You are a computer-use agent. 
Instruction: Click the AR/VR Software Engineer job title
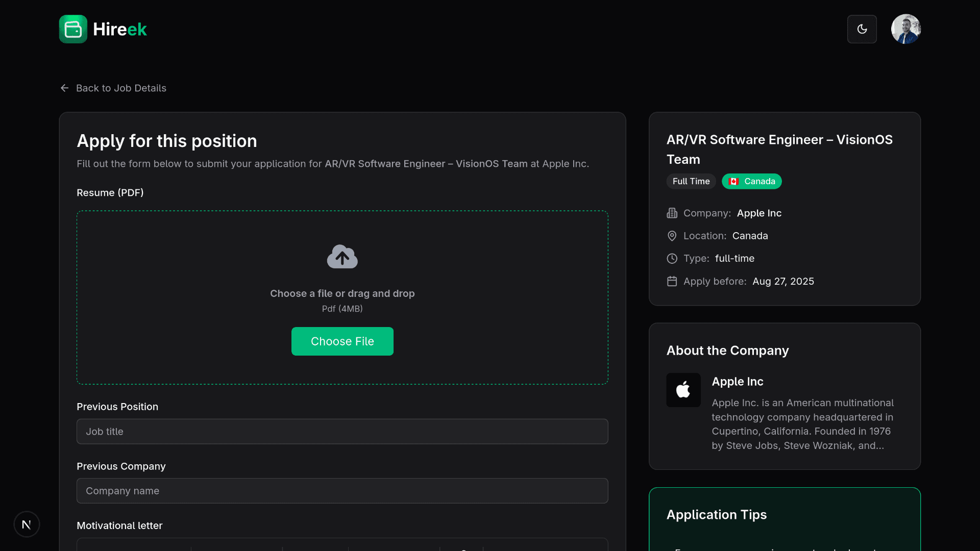coord(779,149)
